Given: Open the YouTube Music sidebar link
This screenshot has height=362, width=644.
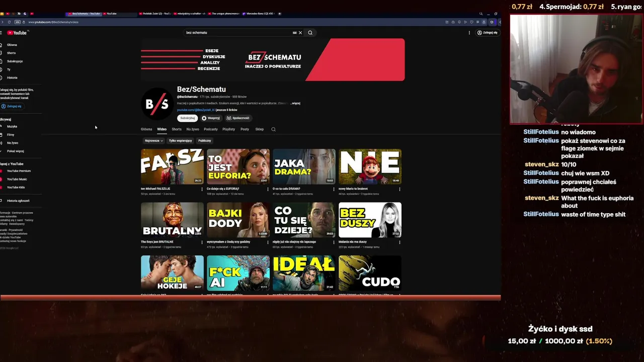Looking at the screenshot, I should [17, 179].
